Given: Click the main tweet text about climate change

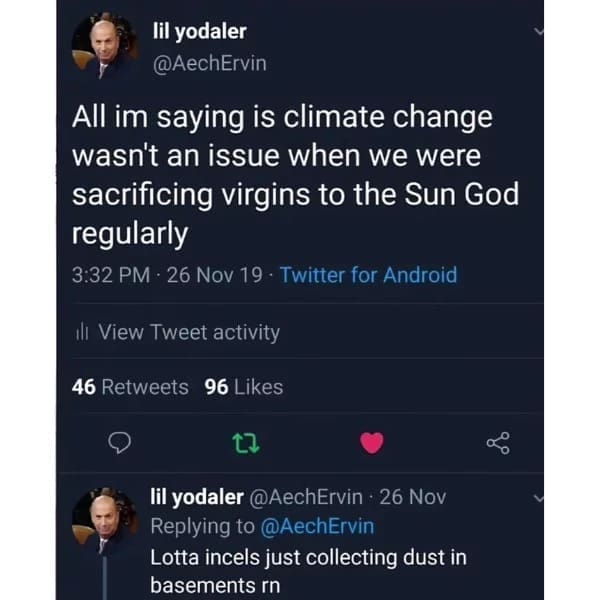Looking at the screenshot, I should click(283, 175).
